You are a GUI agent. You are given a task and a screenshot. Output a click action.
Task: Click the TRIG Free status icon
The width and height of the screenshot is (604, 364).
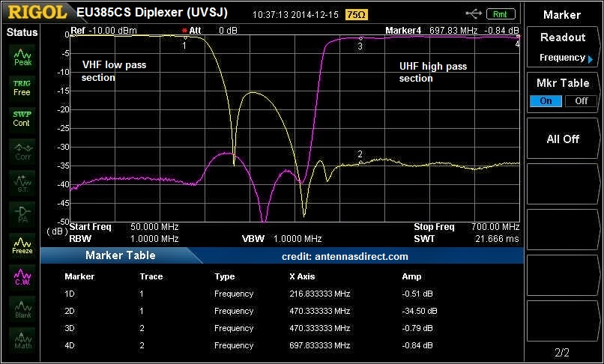point(22,88)
